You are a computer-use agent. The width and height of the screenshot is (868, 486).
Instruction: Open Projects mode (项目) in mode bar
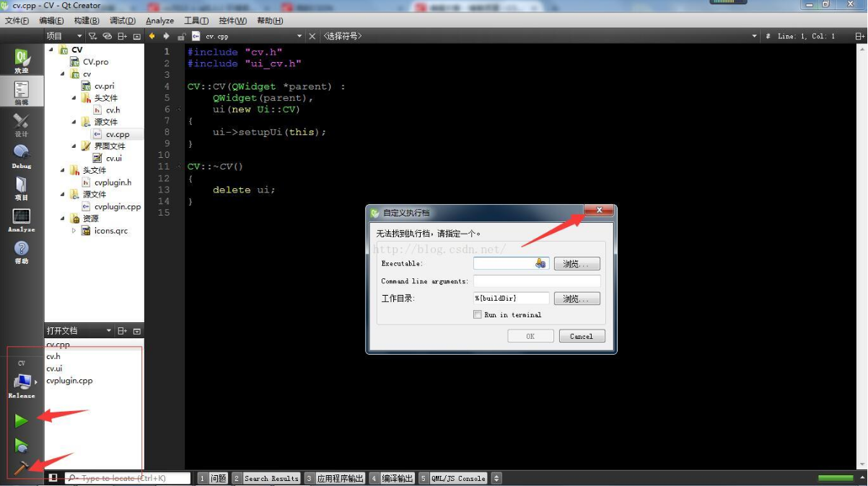(22, 188)
